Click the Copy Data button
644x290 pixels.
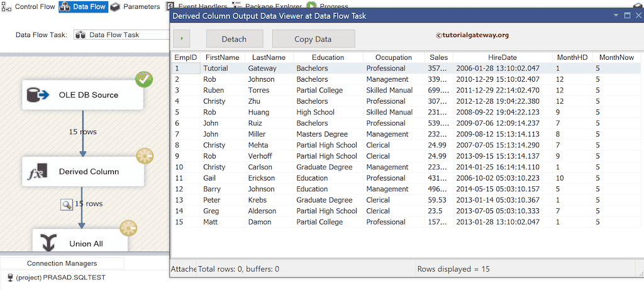coord(313,39)
